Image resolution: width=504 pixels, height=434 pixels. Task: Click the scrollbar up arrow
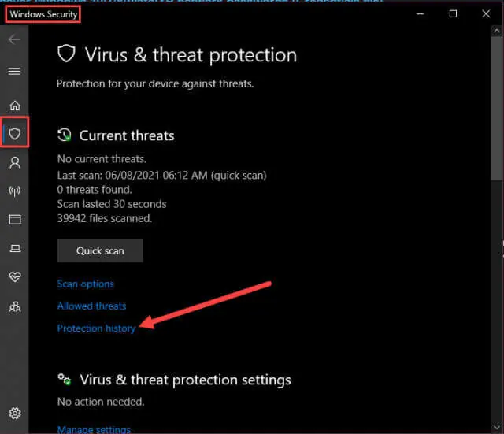[x=497, y=32]
